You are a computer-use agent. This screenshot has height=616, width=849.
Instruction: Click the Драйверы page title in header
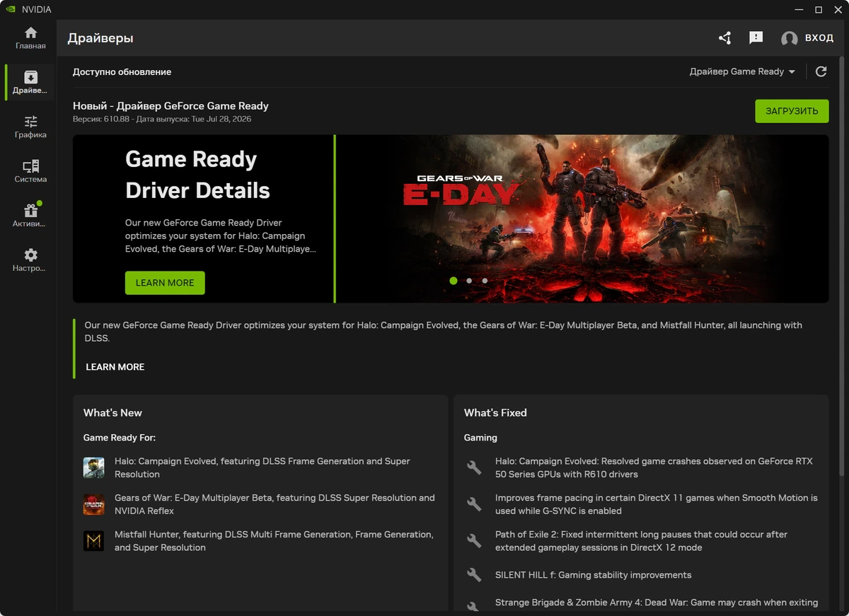point(100,38)
